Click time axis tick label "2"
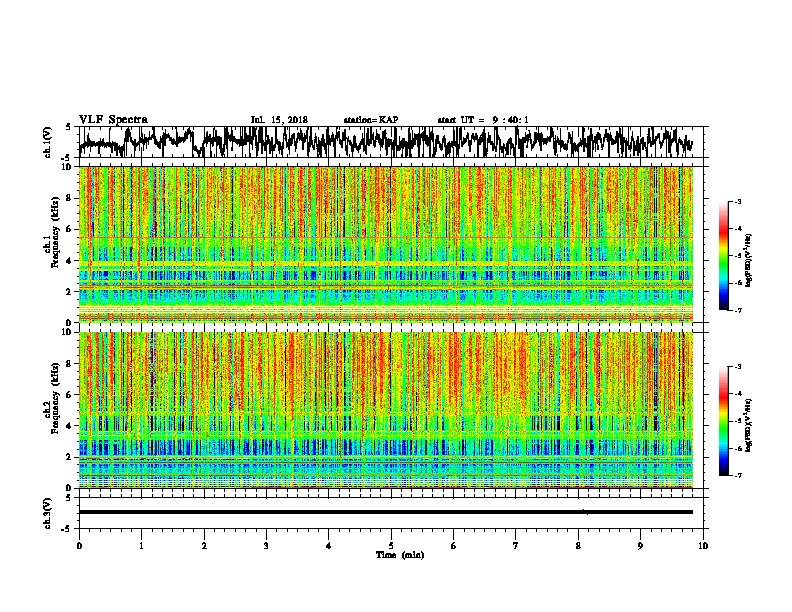This screenshot has height=612, width=792. (x=204, y=546)
